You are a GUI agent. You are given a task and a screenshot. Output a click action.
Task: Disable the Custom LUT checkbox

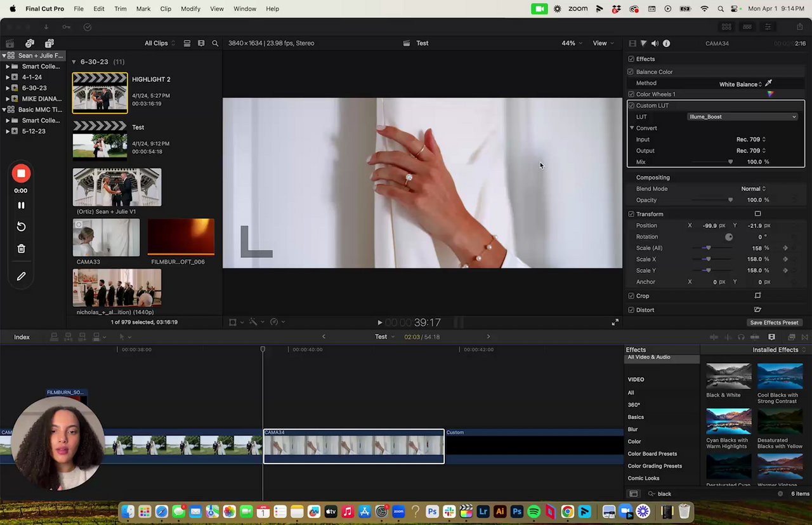[x=631, y=105]
